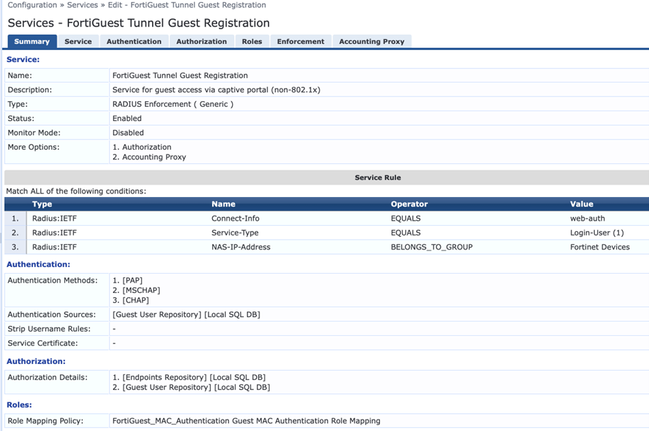
Task: Click Configuration in the breadcrumb
Action: 32,5
